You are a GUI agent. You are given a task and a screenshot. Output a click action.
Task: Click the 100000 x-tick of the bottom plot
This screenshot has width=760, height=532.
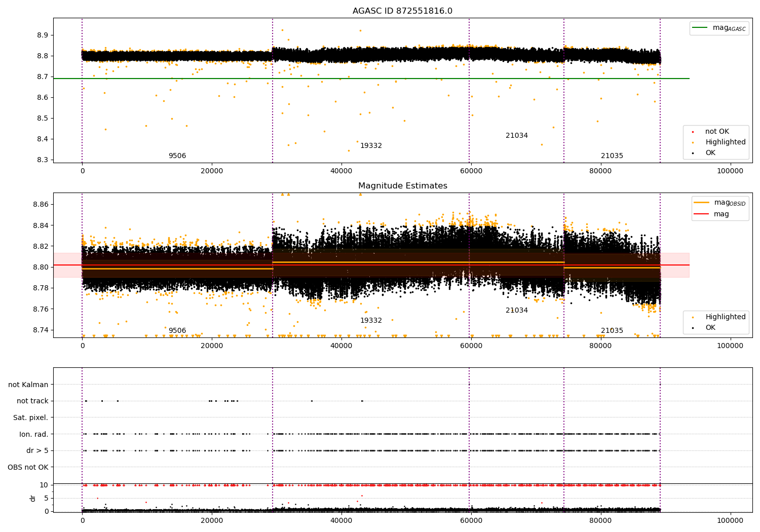(730, 521)
